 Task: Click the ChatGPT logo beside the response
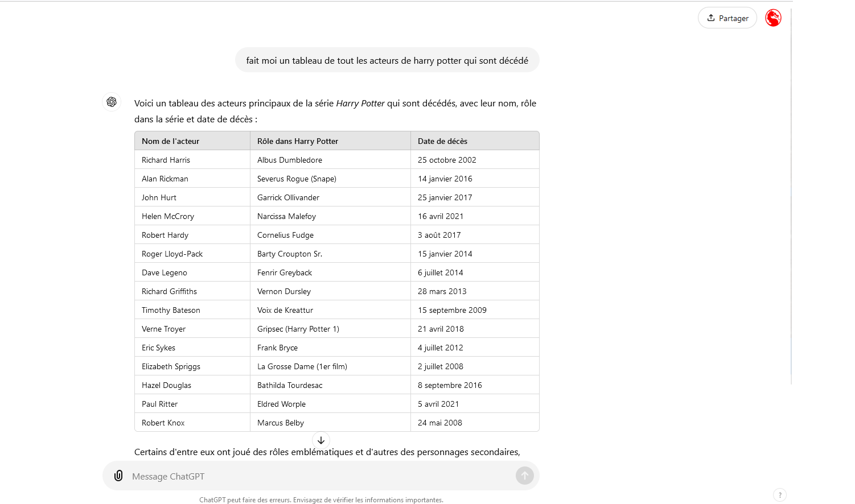click(x=112, y=102)
